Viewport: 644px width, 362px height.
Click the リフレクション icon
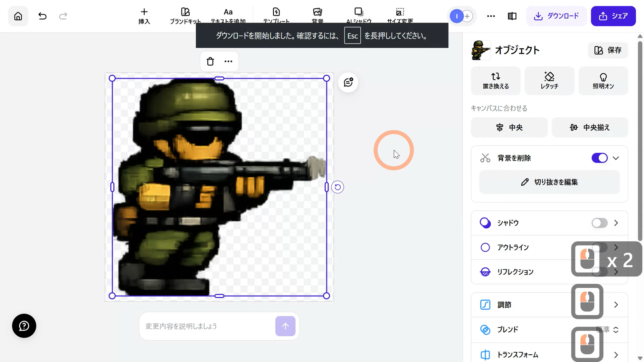pyautogui.click(x=485, y=272)
